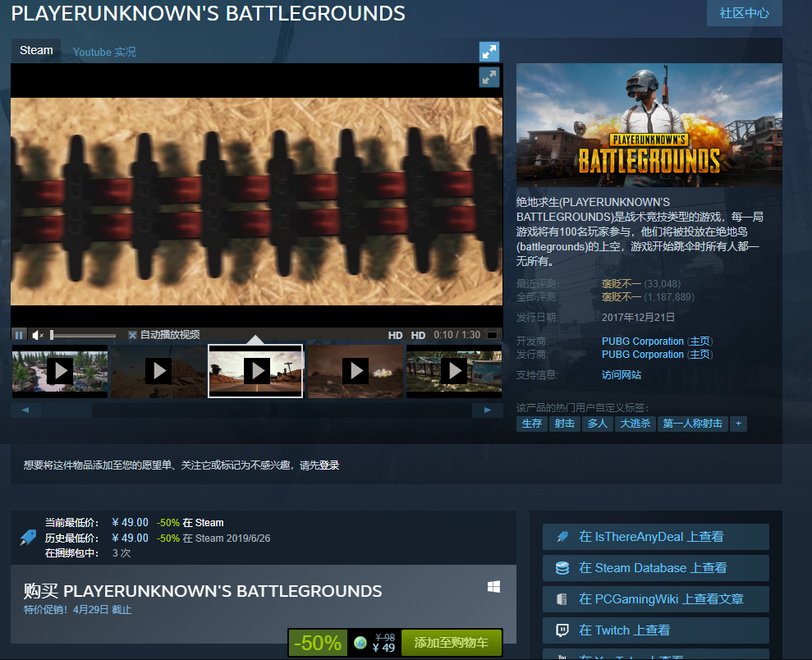Click the Steam Database stack icon
The image size is (812, 660).
pos(562,568)
